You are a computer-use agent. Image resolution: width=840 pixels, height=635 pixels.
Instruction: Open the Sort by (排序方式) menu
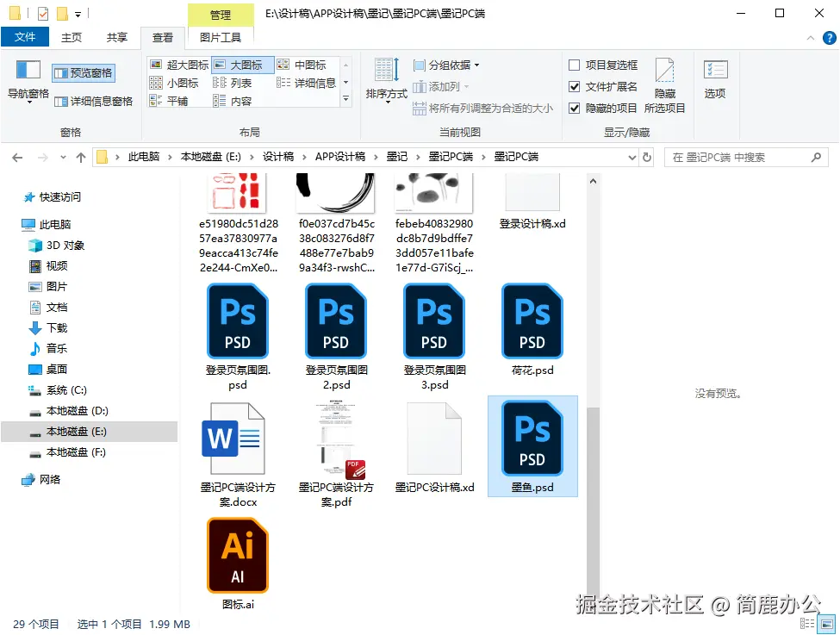click(x=387, y=80)
